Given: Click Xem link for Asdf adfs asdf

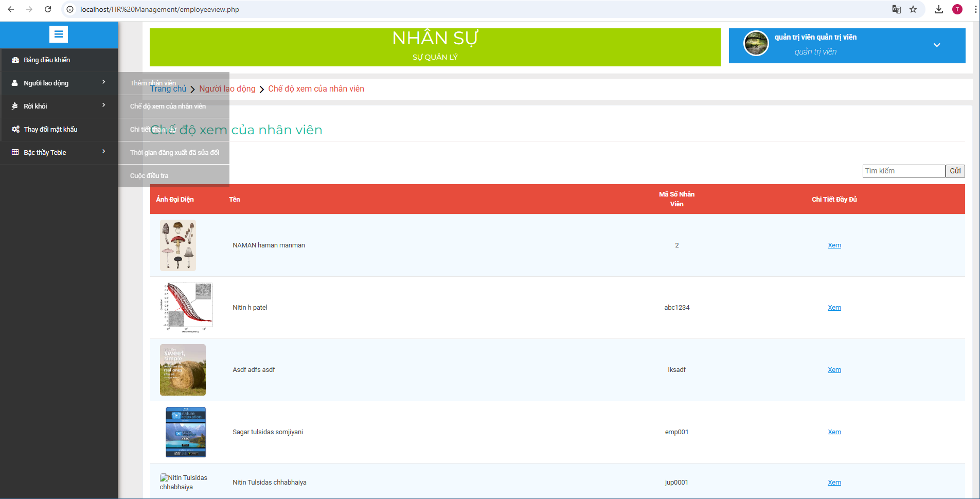Looking at the screenshot, I should pos(834,370).
